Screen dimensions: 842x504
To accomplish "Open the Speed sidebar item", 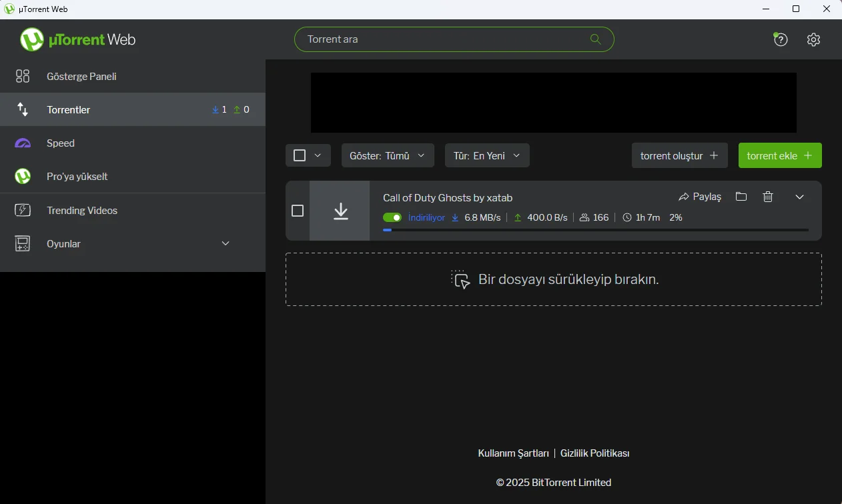I will click(x=133, y=143).
